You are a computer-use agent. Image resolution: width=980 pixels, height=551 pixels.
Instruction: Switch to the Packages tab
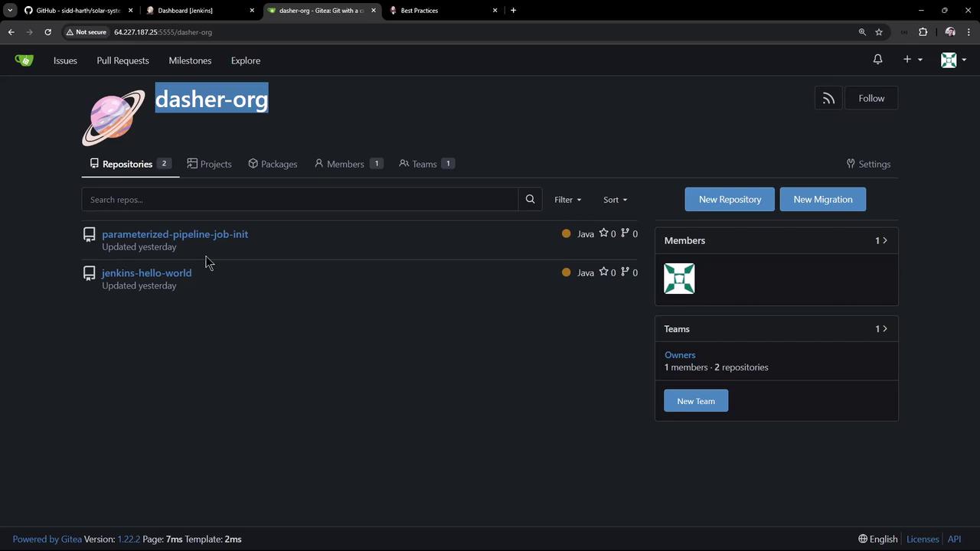click(x=273, y=164)
